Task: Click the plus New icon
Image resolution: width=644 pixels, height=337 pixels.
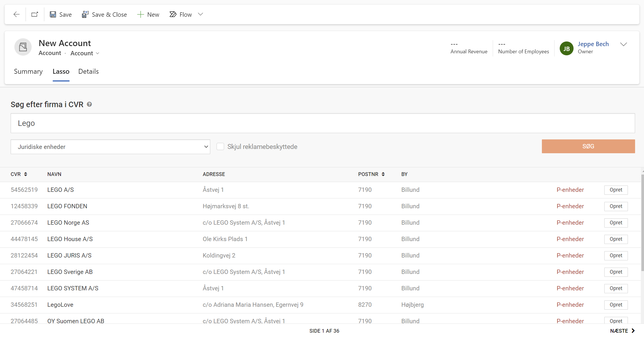Action: tap(140, 14)
